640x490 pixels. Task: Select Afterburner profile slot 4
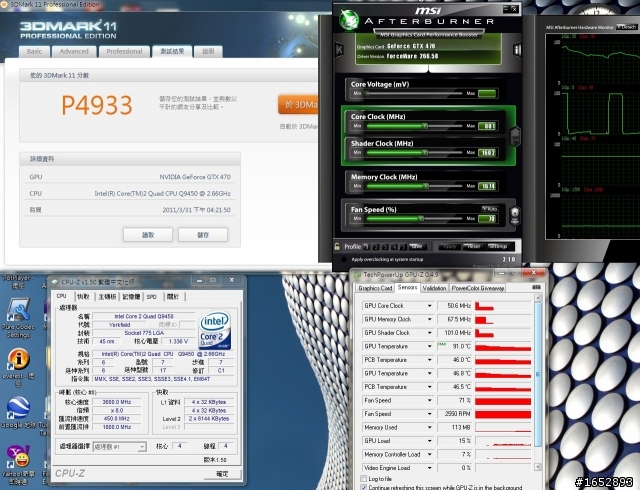(x=394, y=247)
